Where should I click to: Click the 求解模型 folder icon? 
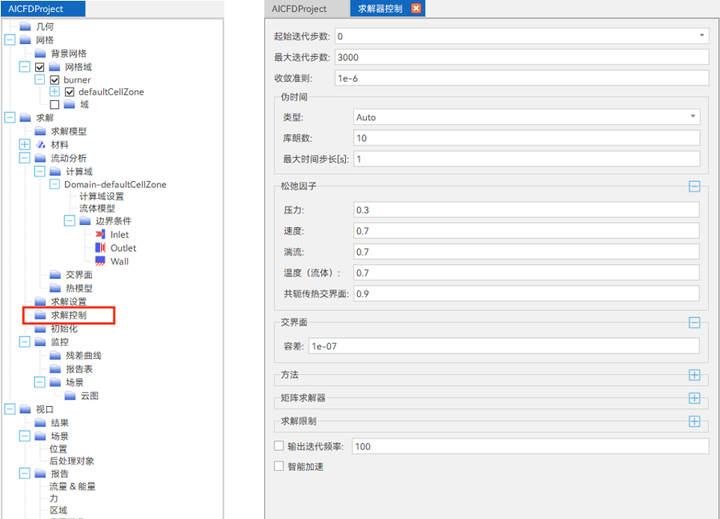click(x=40, y=131)
